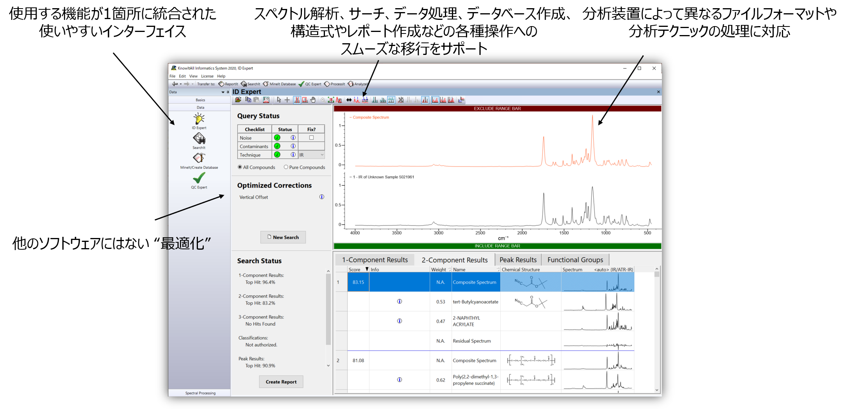Close the ID Expert panel
The height and width of the screenshot is (409, 868).
click(x=658, y=92)
